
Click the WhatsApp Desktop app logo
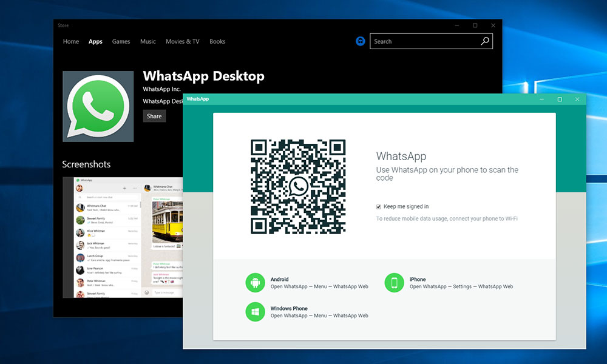tap(98, 106)
